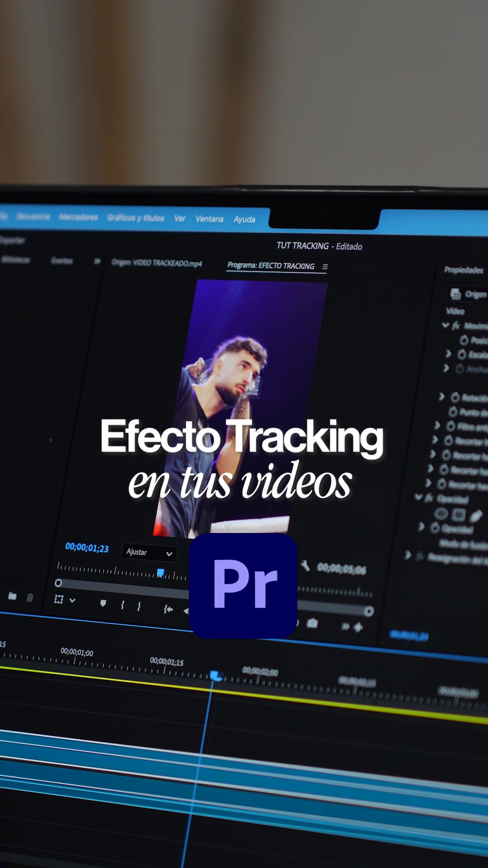This screenshot has width=488, height=868.
Task: Expand the Rotación property
Action: [441, 396]
